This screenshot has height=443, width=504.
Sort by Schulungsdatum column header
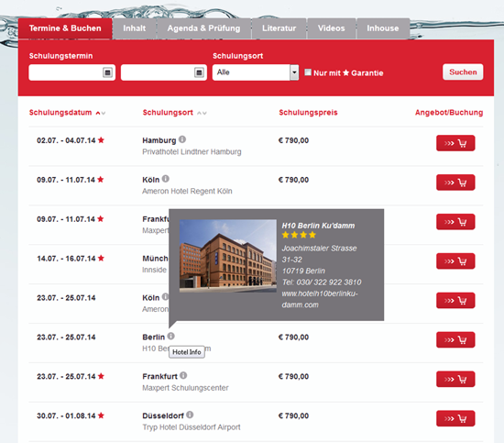(60, 113)
